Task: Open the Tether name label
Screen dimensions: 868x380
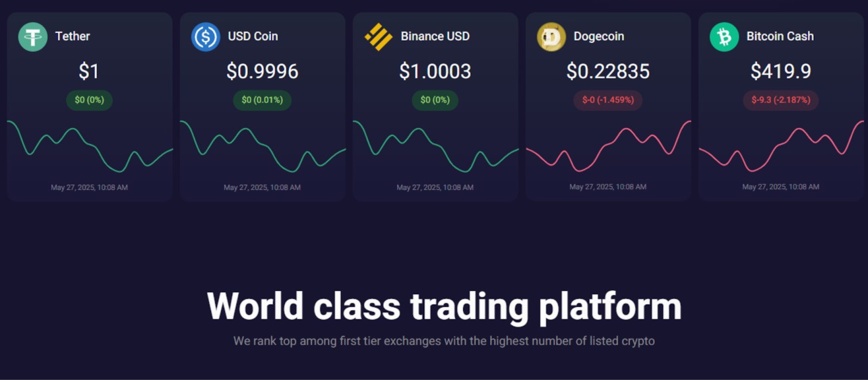Action: click(73, 36)
